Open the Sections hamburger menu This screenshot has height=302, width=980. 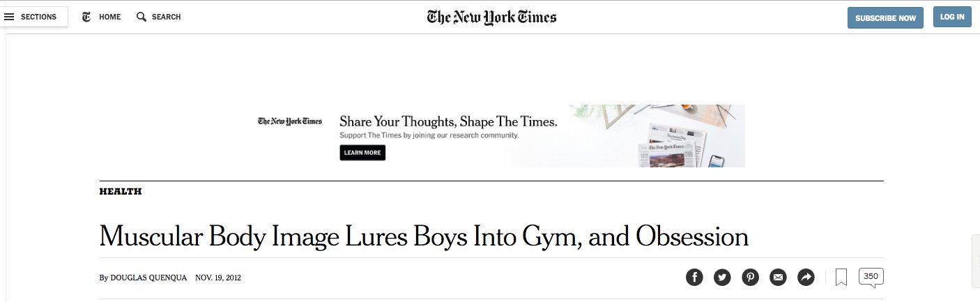click(x=10, y=17)
